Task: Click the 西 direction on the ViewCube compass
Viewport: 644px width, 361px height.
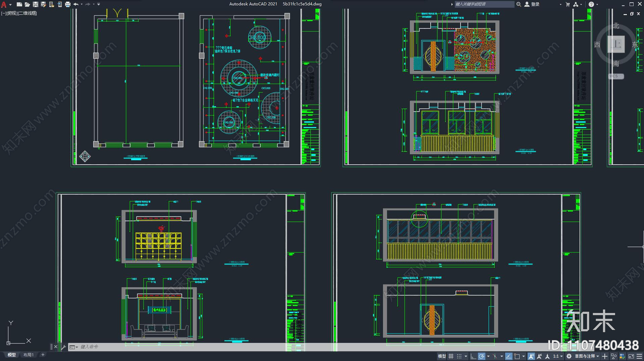Action: coord(597,44)
